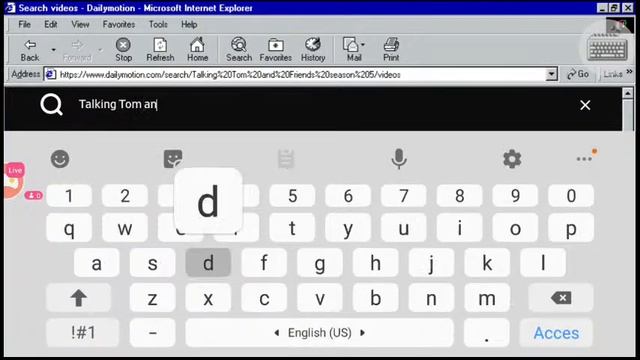The width and height of the screenshot is (640, 360).
Task: Tap the dash key
Action: (x=153, y=333)
